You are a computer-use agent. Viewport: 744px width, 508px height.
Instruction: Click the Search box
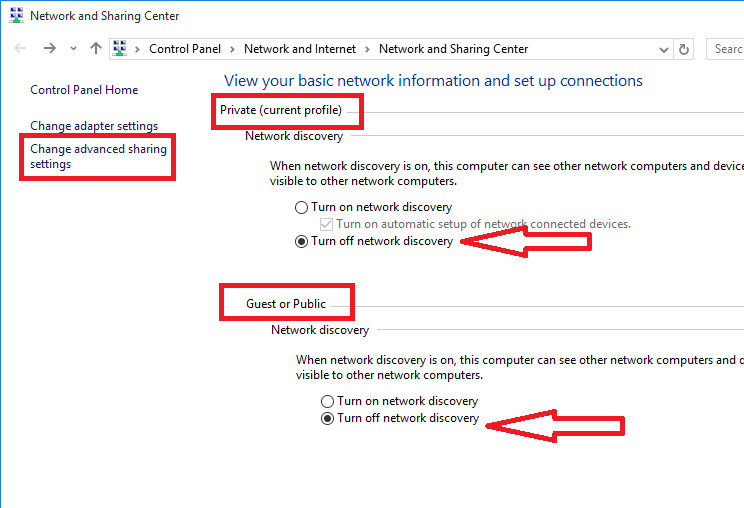click(725, 49)
